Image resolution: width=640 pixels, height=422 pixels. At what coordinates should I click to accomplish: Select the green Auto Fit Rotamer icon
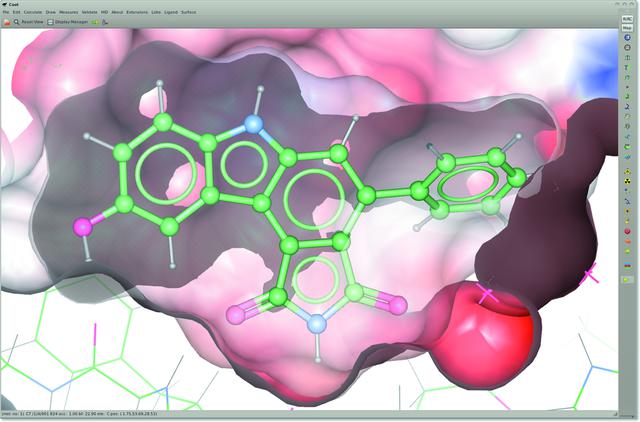click(627, 97)
